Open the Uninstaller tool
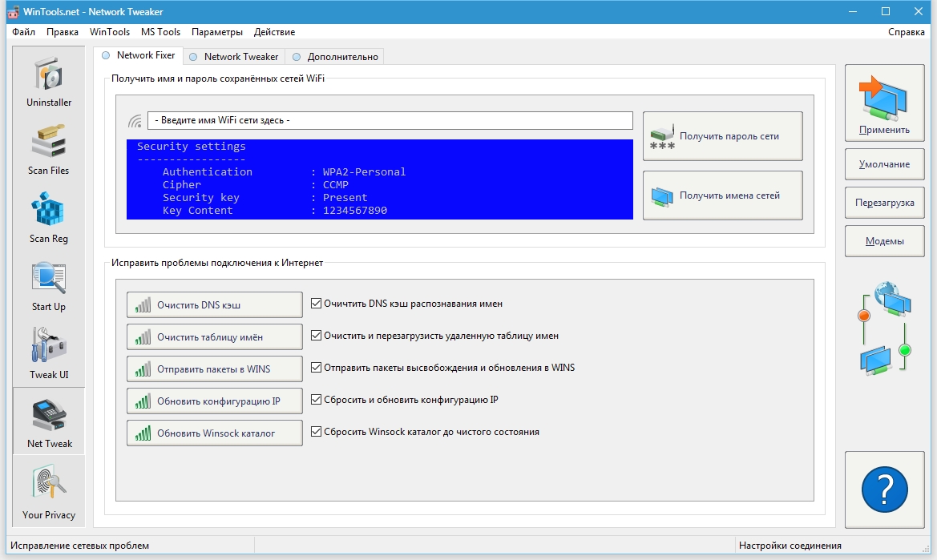 [x=48, y=80]
